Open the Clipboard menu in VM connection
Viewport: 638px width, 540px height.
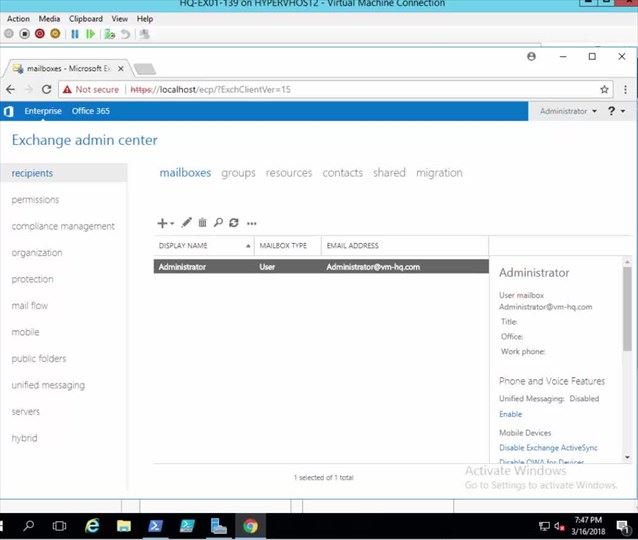tap(86, 19)
